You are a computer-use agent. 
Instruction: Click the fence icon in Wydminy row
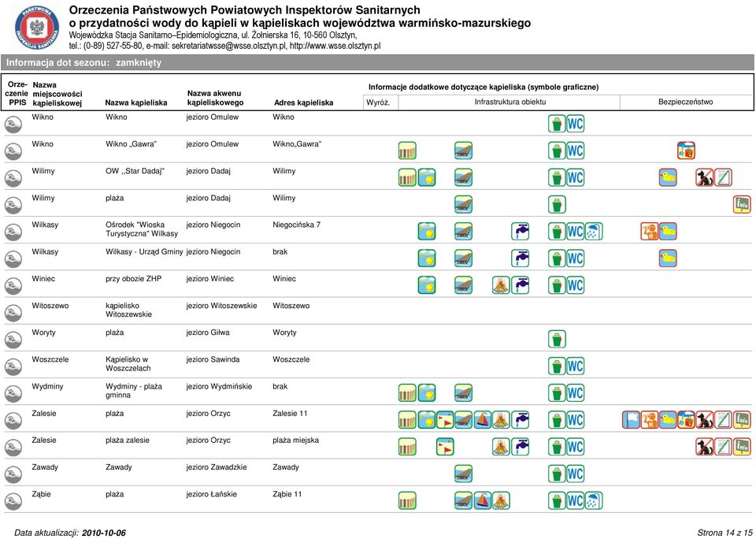(407, 393)
